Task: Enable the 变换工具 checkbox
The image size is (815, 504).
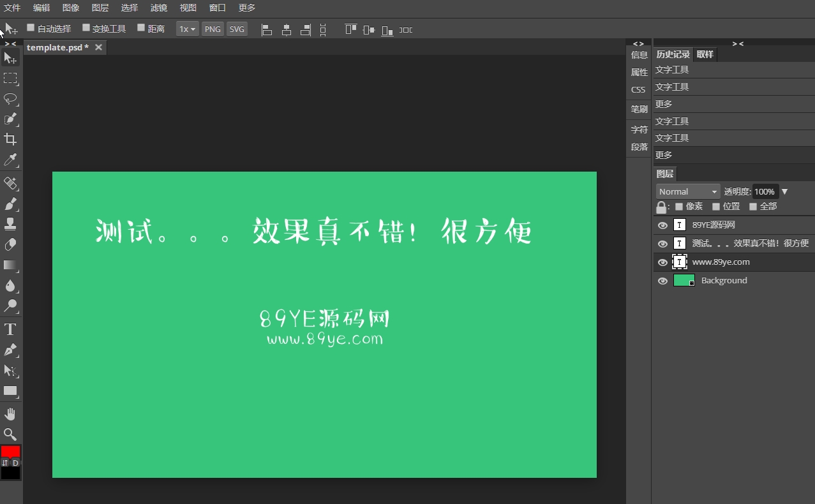Action: pos(86,27)
